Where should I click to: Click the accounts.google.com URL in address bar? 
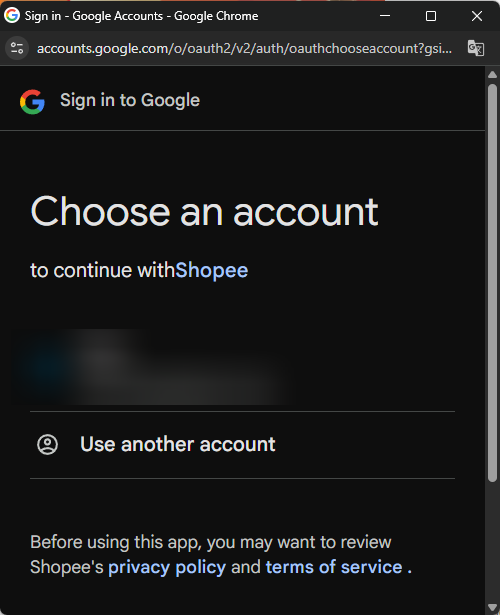coord(244,48)
